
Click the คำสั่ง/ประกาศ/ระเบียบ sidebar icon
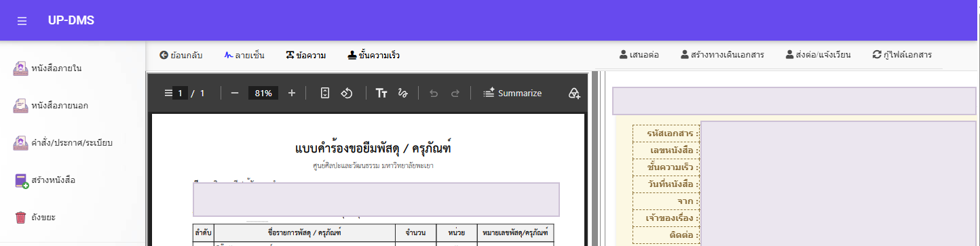[x=20, y=143]
